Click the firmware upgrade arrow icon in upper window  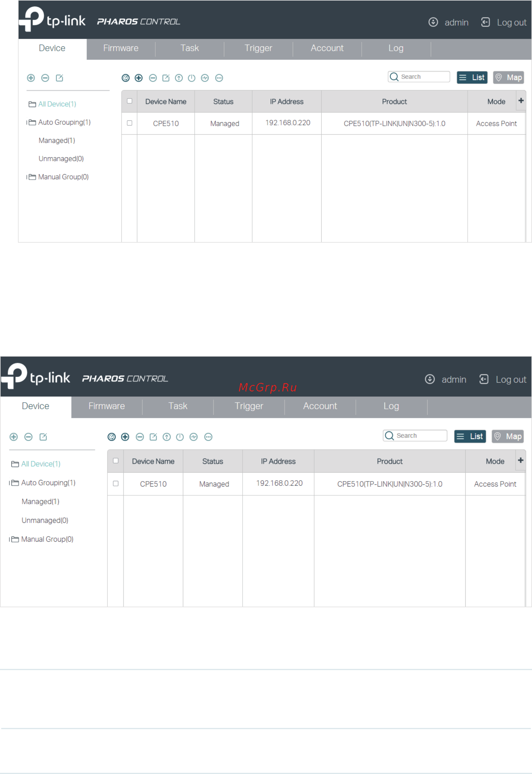pos(179,78)
